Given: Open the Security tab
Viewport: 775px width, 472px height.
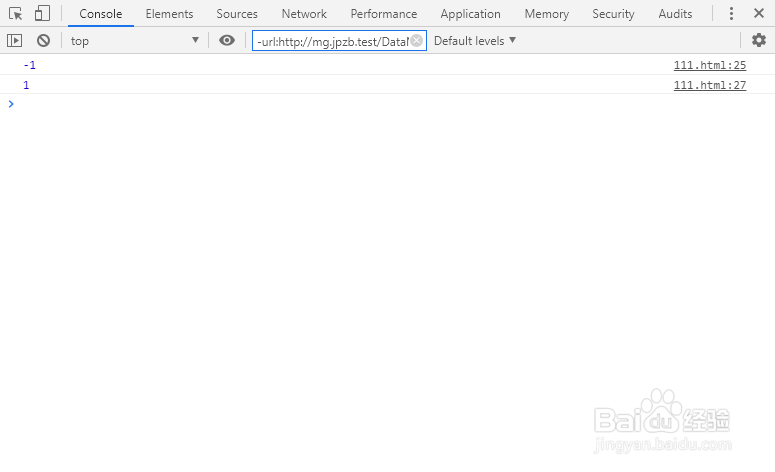Looking at the screenshot, I should (613, 14).
